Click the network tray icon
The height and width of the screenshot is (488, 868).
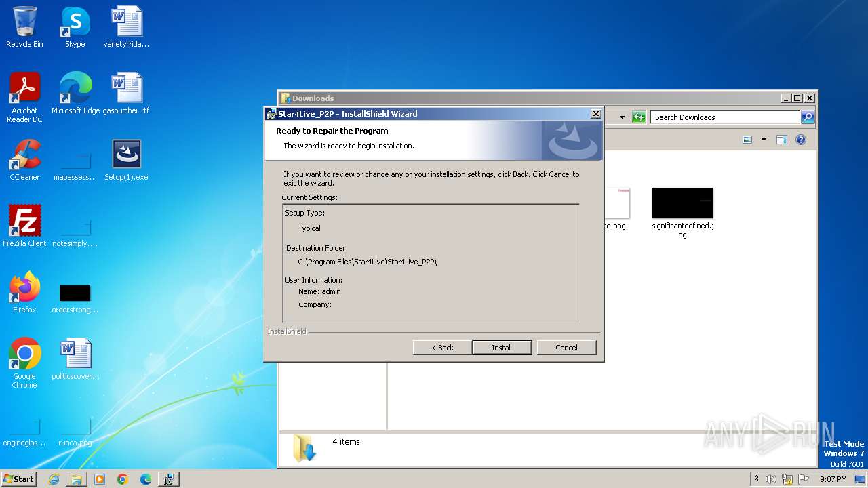[x=787, y=479]
